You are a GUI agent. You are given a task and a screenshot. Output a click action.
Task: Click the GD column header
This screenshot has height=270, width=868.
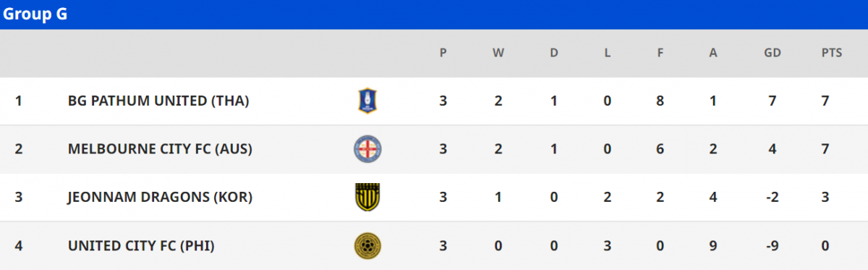(773, 53)
